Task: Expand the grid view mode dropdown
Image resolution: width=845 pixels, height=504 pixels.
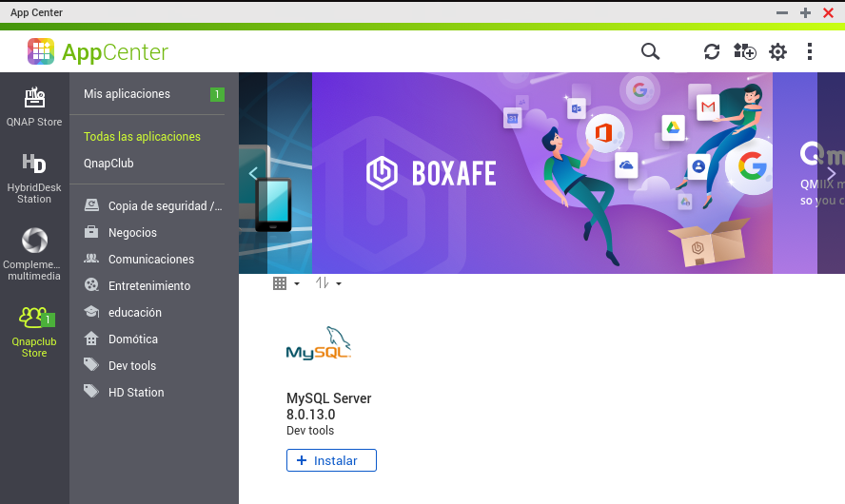Action: pos(285,283)
